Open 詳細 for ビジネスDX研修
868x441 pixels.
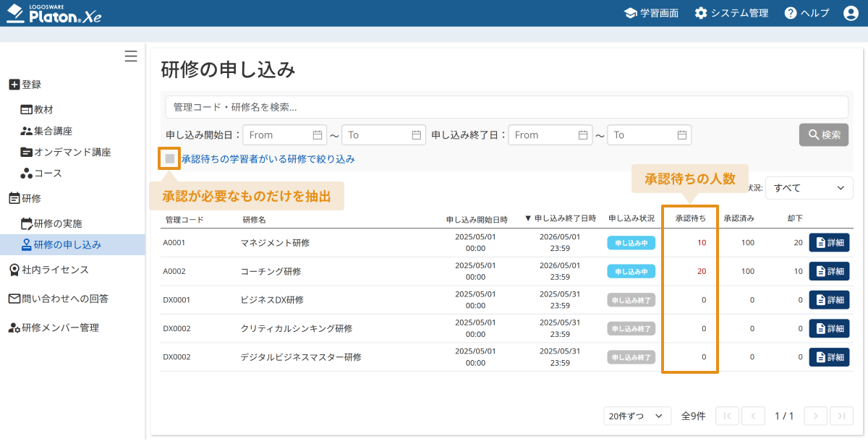(830, 300)
